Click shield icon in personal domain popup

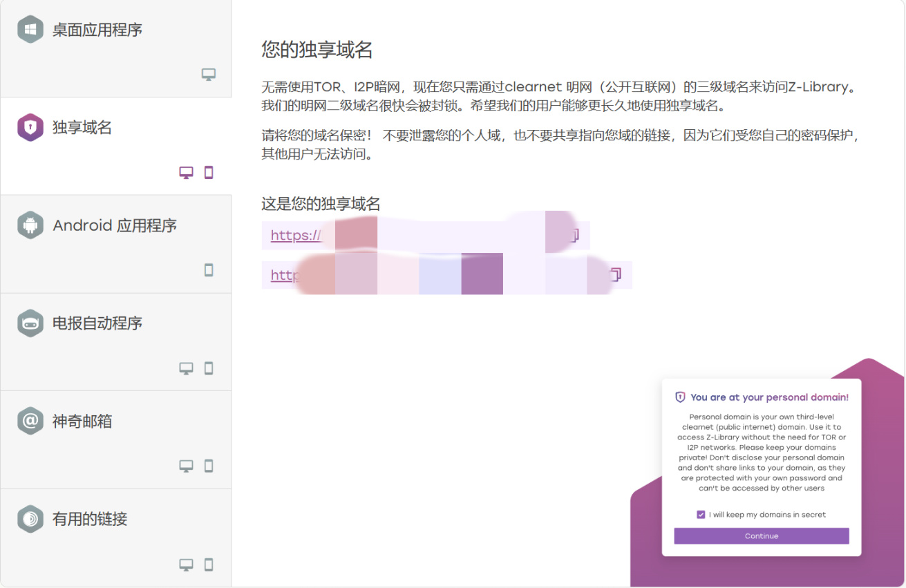(680, 397)
